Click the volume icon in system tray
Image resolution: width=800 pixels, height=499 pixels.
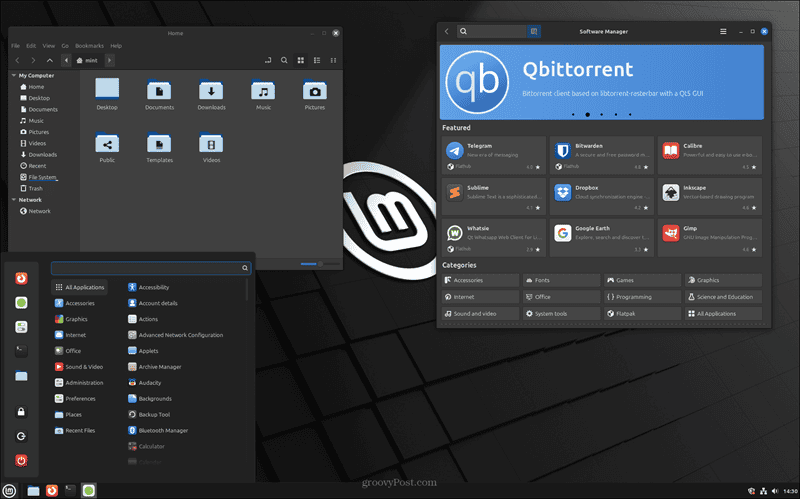coord(775,491)
